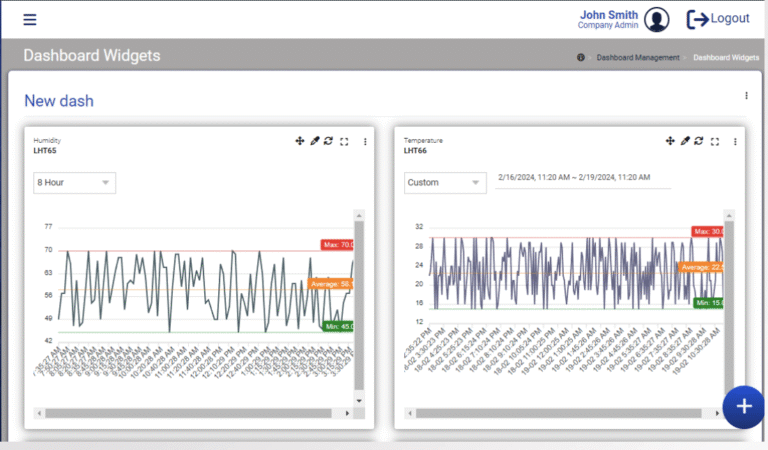Click the blue plus add widget button
The image size is (768, 450).
744,406
